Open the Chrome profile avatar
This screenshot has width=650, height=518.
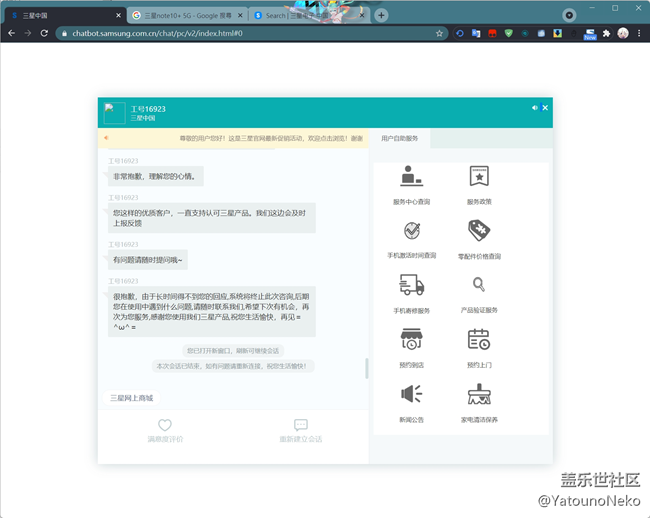[623, 33]
